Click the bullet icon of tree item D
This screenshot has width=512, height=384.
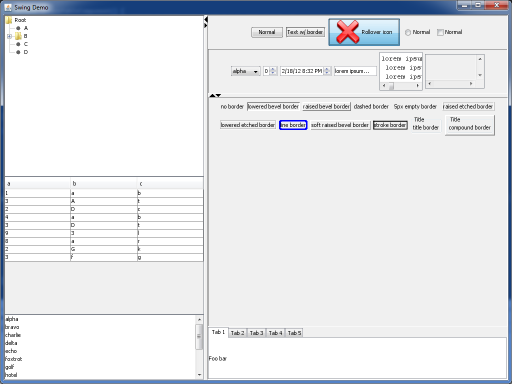pos(18,52)
